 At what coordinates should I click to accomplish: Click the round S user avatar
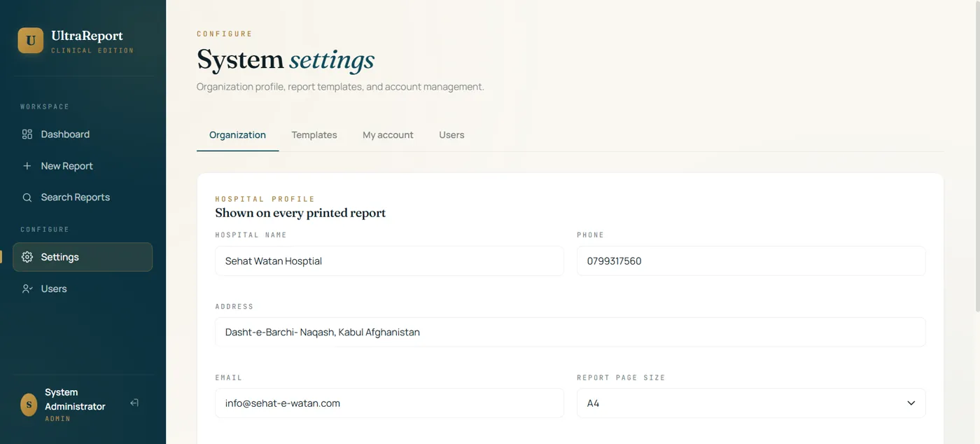(29, 405)
